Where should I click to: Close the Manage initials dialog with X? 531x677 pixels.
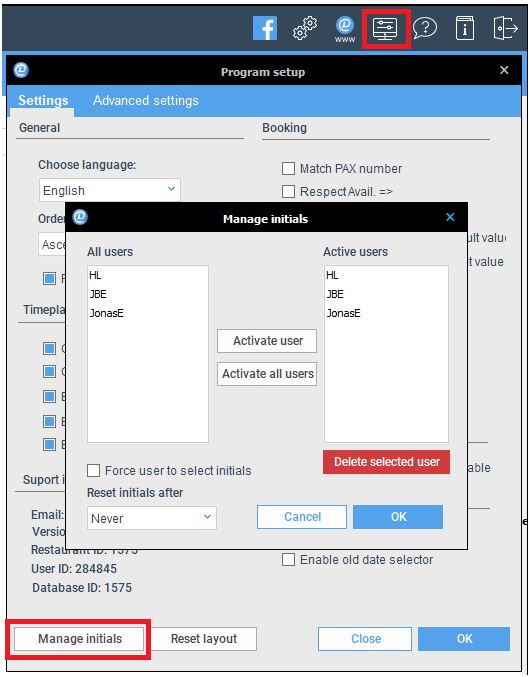(x=450, y=217)
